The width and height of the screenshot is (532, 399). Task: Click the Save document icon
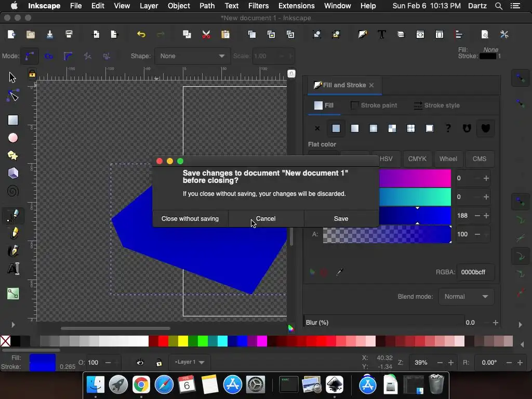pos(50,34)
